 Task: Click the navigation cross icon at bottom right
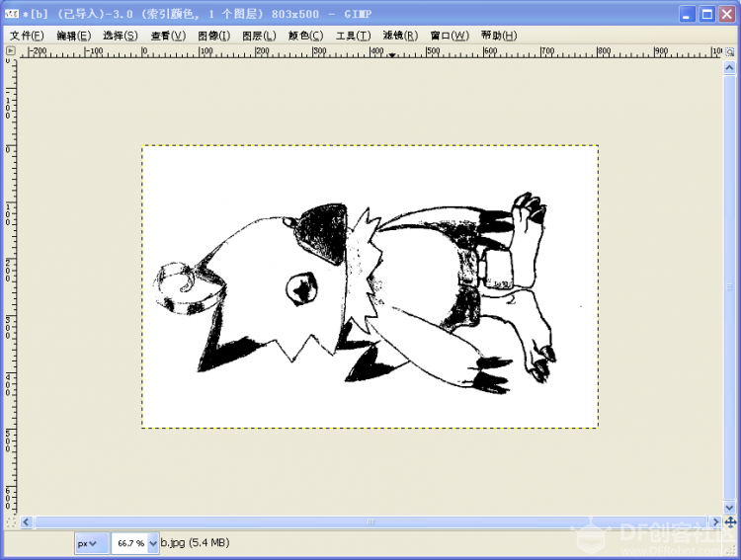[730, 522]
